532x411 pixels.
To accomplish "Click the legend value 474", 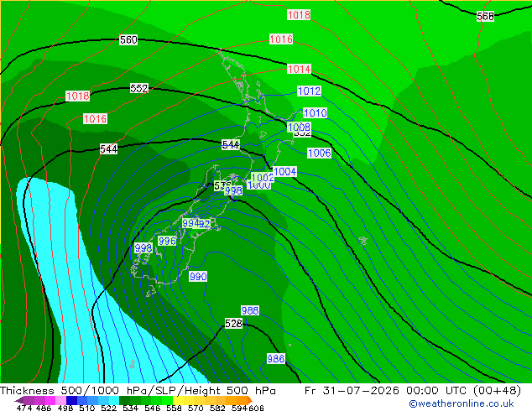I will [x=24, y=408].
